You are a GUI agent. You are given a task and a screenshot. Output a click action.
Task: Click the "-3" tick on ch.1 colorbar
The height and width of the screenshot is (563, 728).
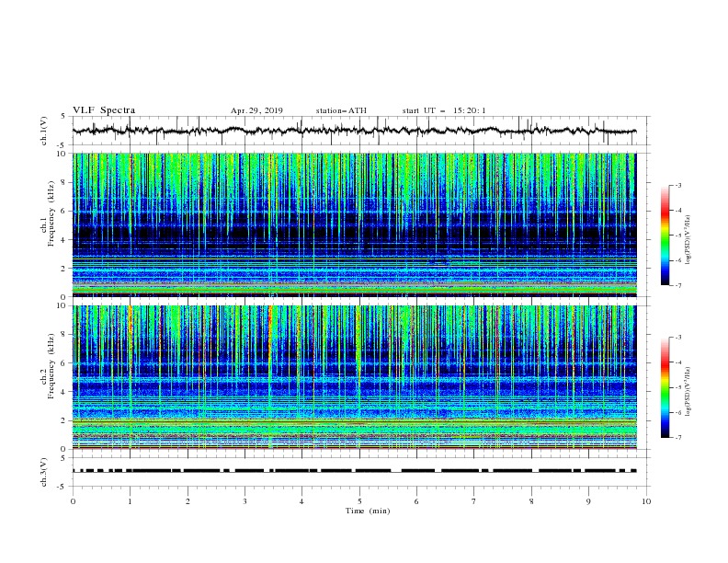coord(677,185)
